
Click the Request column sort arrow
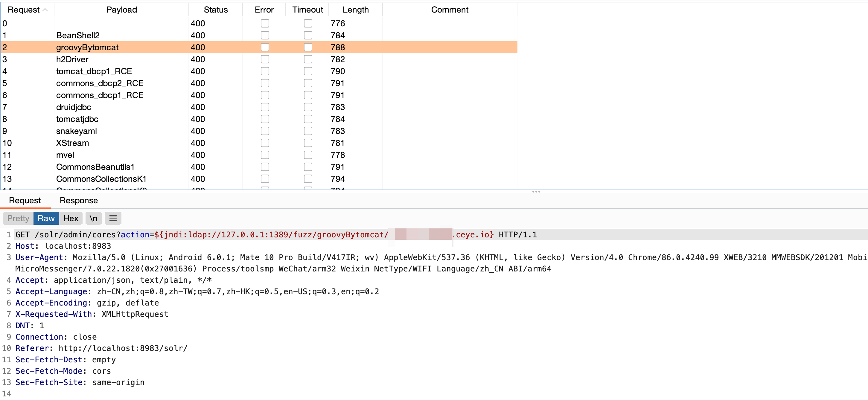coord(45,10)
